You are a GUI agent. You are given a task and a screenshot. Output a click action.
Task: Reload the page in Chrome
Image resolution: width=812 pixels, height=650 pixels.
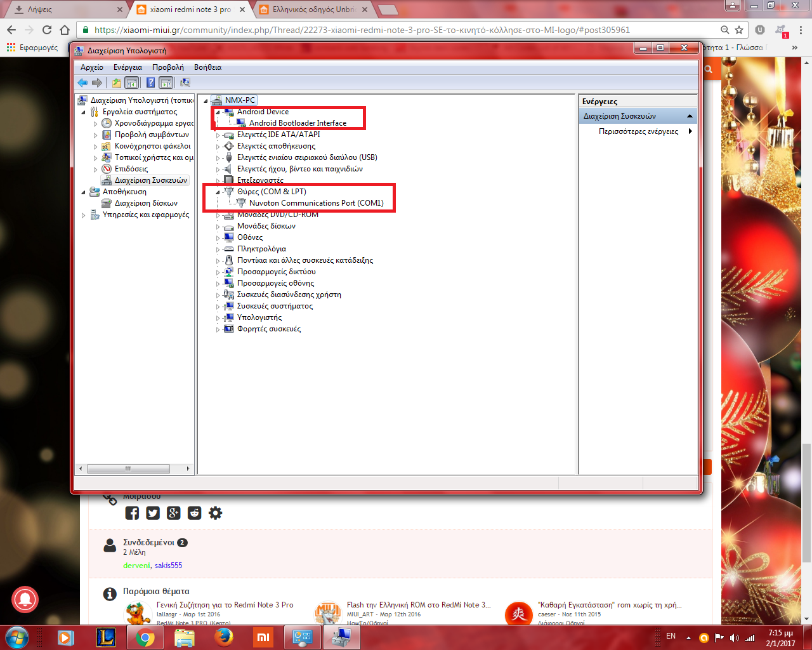[x=47, y=30]
